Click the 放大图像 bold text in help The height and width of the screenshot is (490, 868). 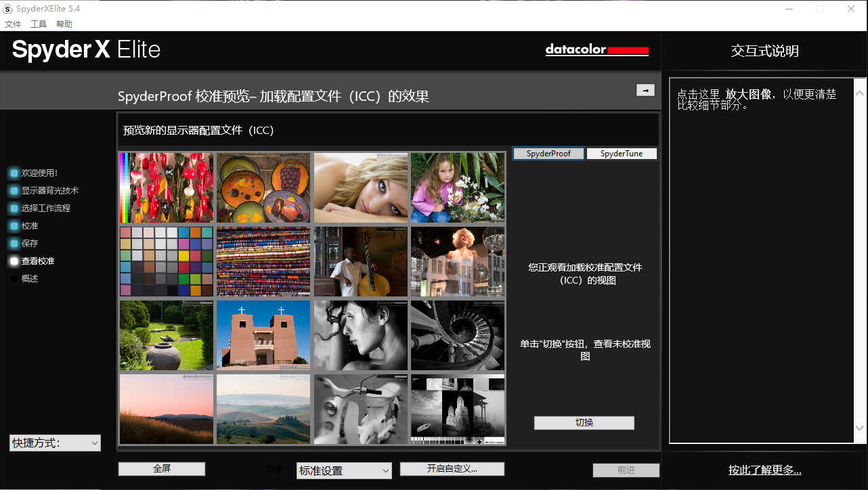click(x=748, y=95)
